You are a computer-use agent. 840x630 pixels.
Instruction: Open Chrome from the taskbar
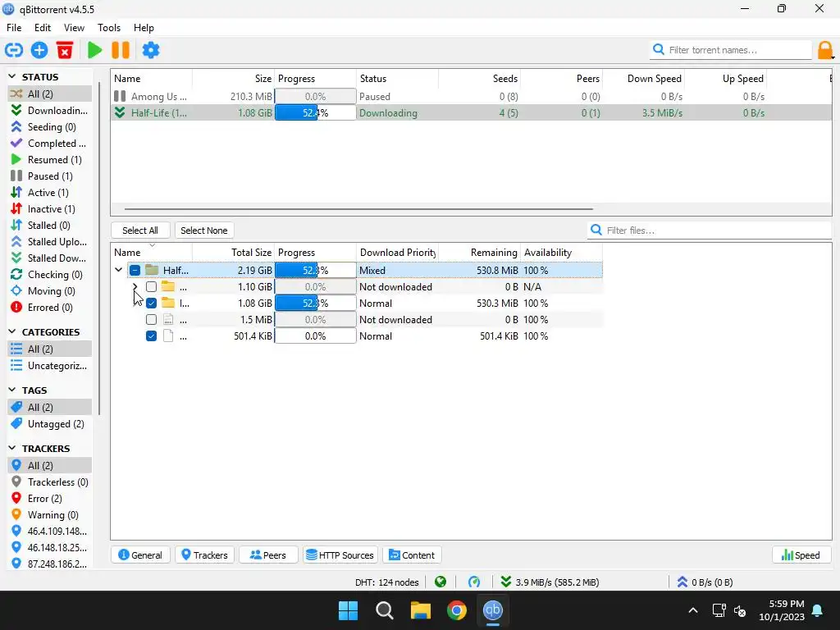(x=456, y=610)
